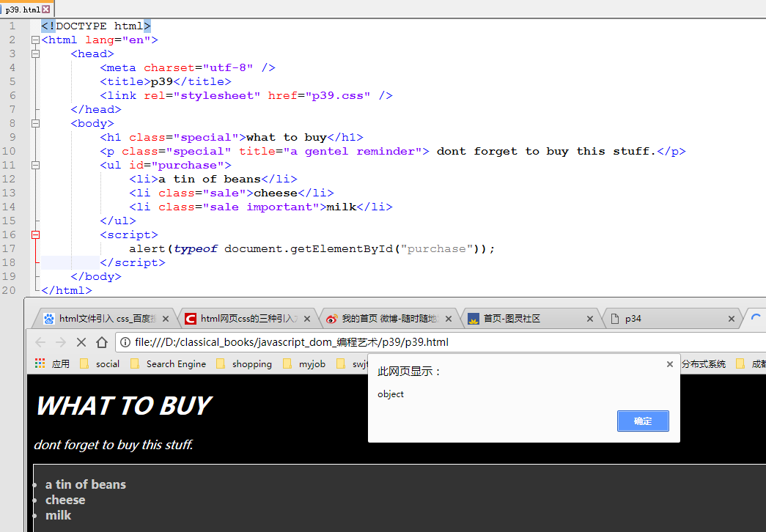
Task: Click the p39.css href value on line 6
Action: tap(338, 96)
